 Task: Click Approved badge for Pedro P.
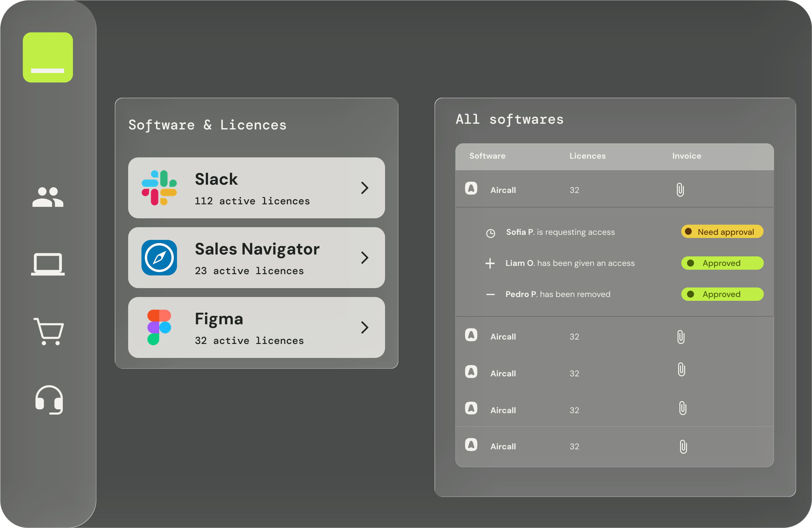(722, 294)
